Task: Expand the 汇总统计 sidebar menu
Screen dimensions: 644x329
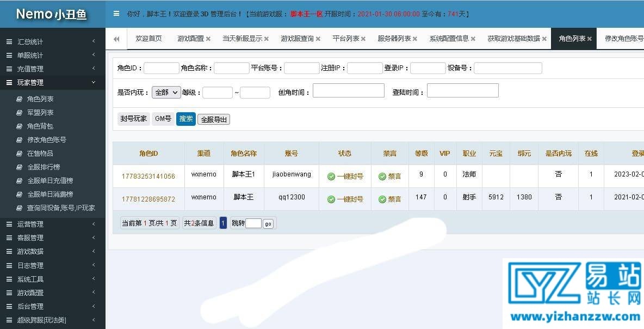Action: pos(53,41)
